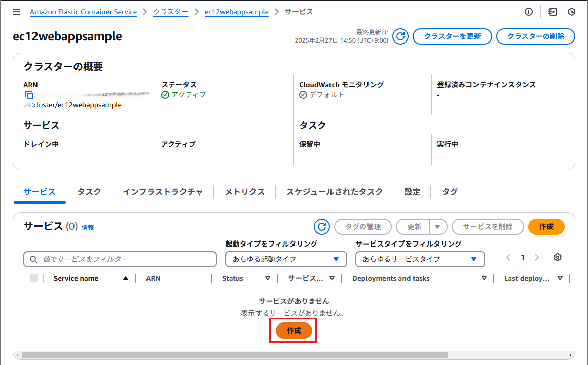Refresh the services list
The width and height of the screenshot is (588, 365).
pyautogui.click(x=322, y=227)
